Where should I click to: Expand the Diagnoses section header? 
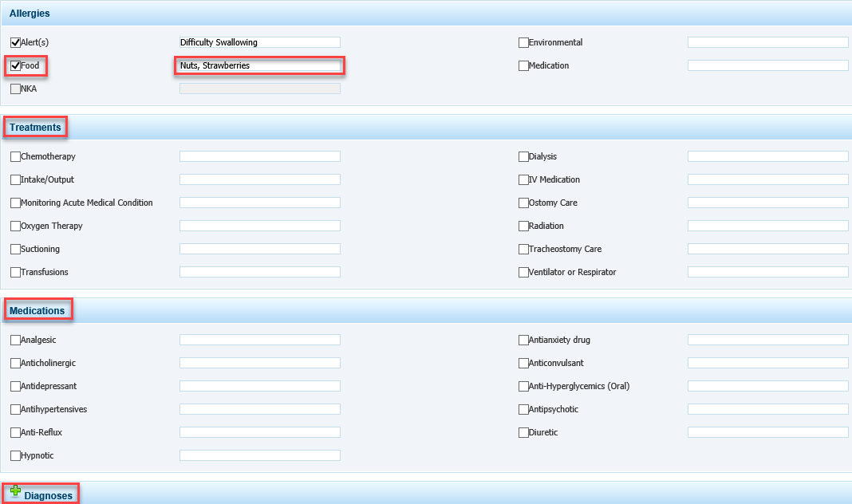[48, 496]
